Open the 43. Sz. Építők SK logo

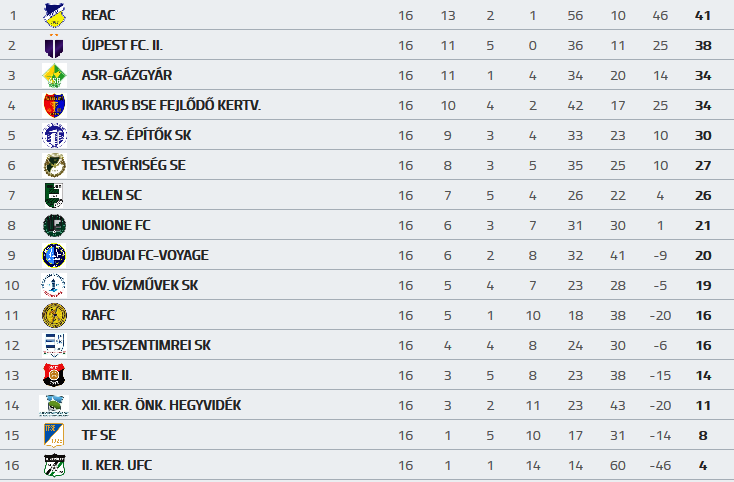point(53,135)
